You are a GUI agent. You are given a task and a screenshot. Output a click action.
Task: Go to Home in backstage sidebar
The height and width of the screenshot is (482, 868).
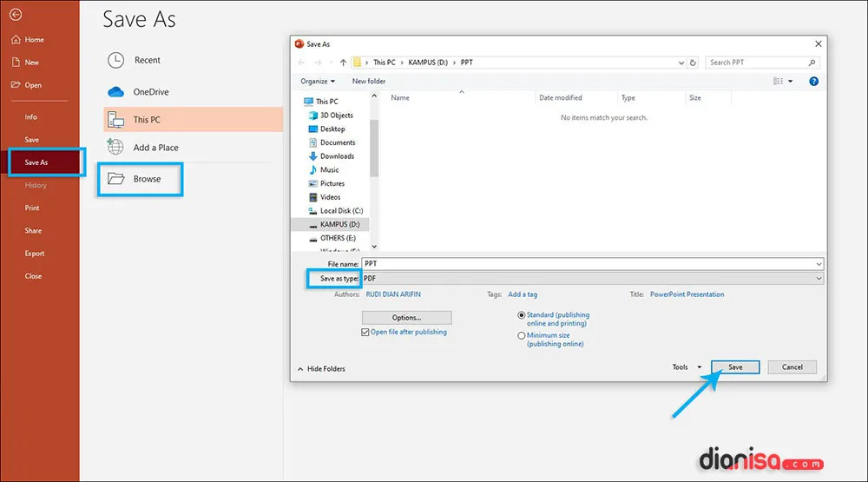28,39
